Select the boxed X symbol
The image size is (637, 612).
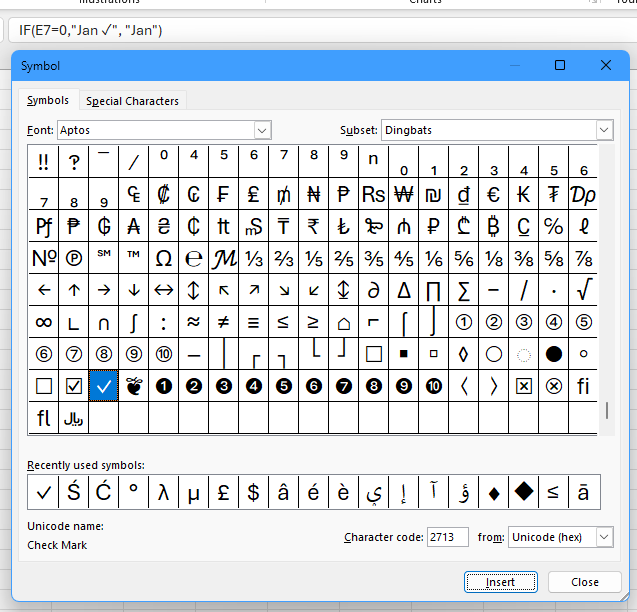[523, 386]
